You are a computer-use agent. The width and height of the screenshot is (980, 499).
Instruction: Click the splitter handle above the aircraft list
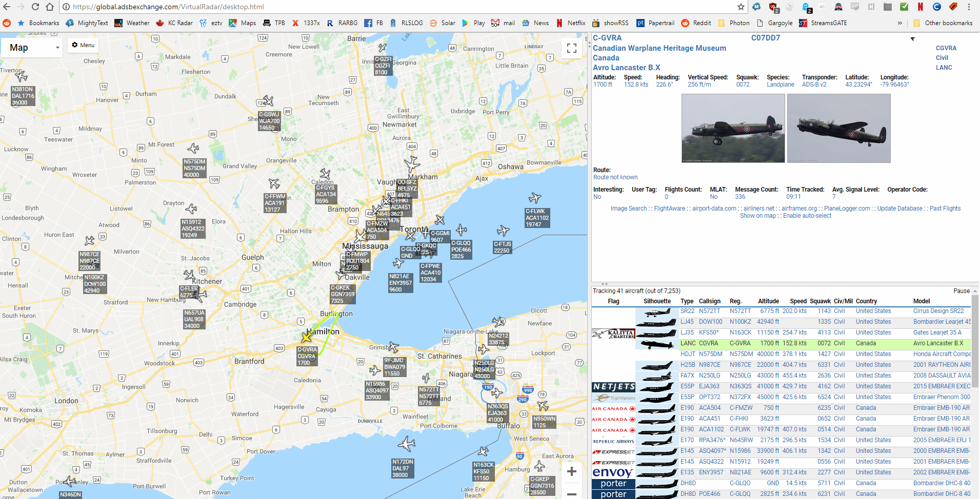coord(605,284)
